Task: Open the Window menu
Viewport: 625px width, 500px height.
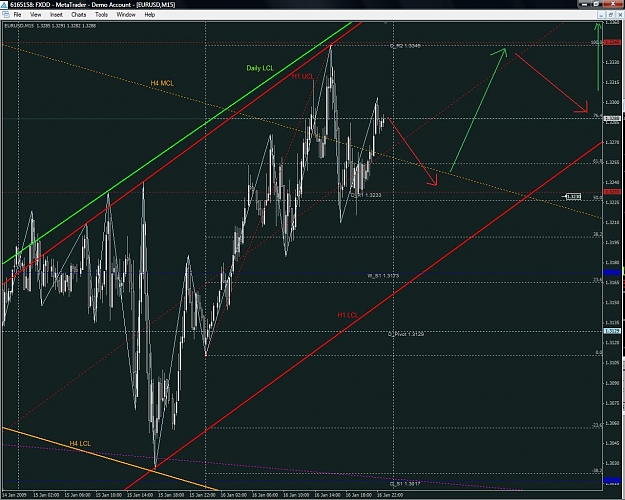Action: tap(126, 15)
